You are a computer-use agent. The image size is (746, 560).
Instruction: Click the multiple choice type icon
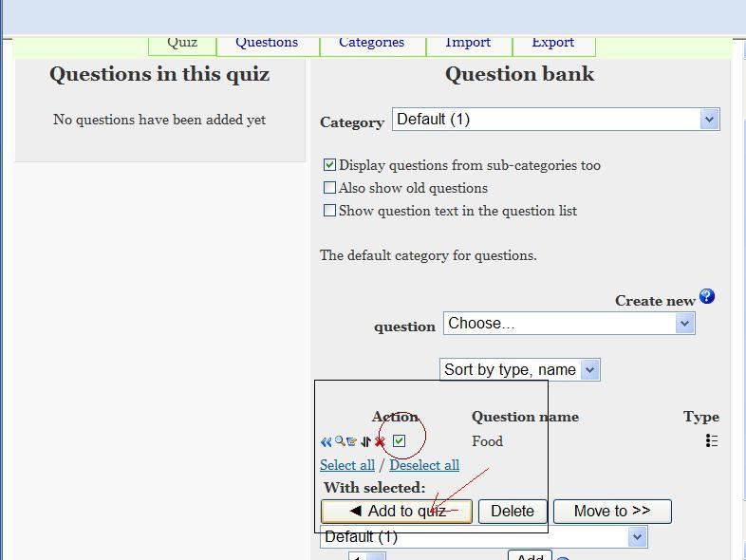coord(711,440)
